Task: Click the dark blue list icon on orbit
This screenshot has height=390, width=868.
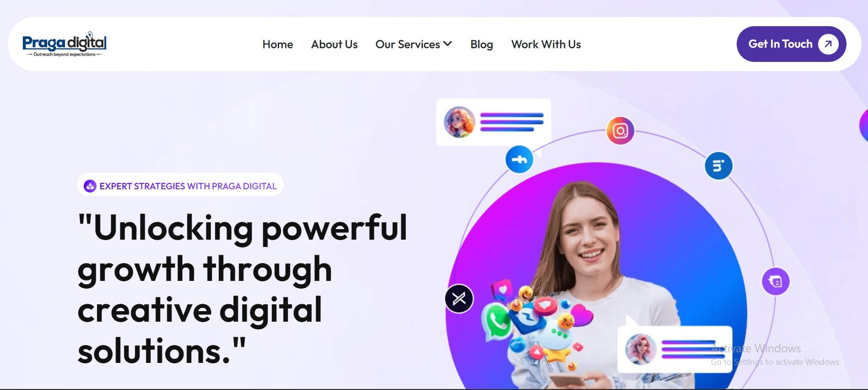Action: (x=718, y=166)
